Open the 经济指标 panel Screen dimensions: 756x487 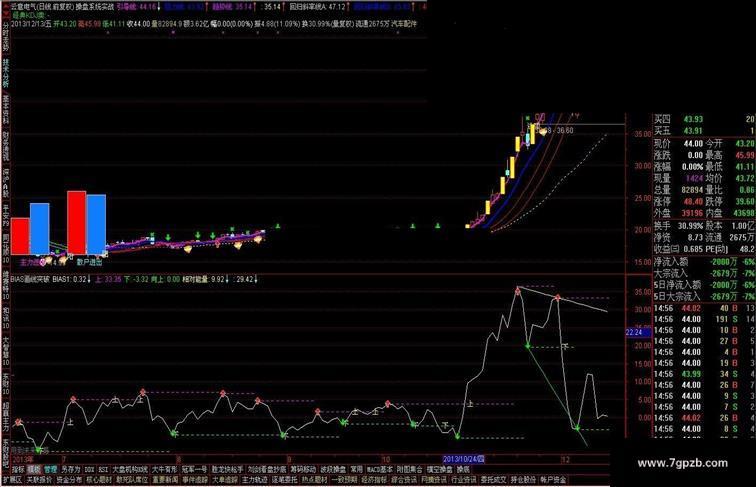click(x=375, y=480)
